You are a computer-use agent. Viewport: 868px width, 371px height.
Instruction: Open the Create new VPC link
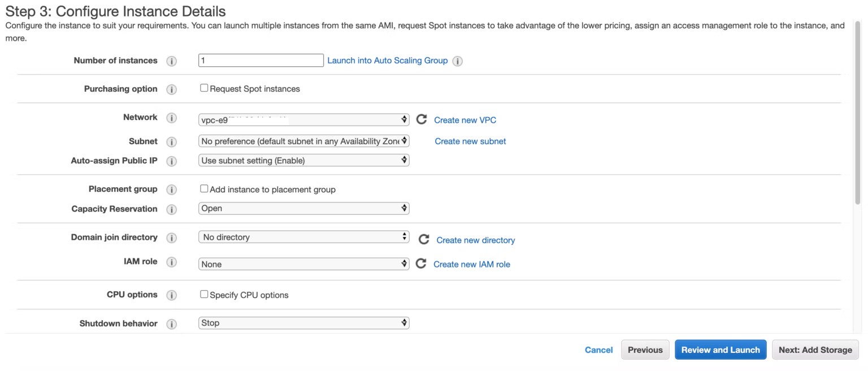click(x=465, y=119)
